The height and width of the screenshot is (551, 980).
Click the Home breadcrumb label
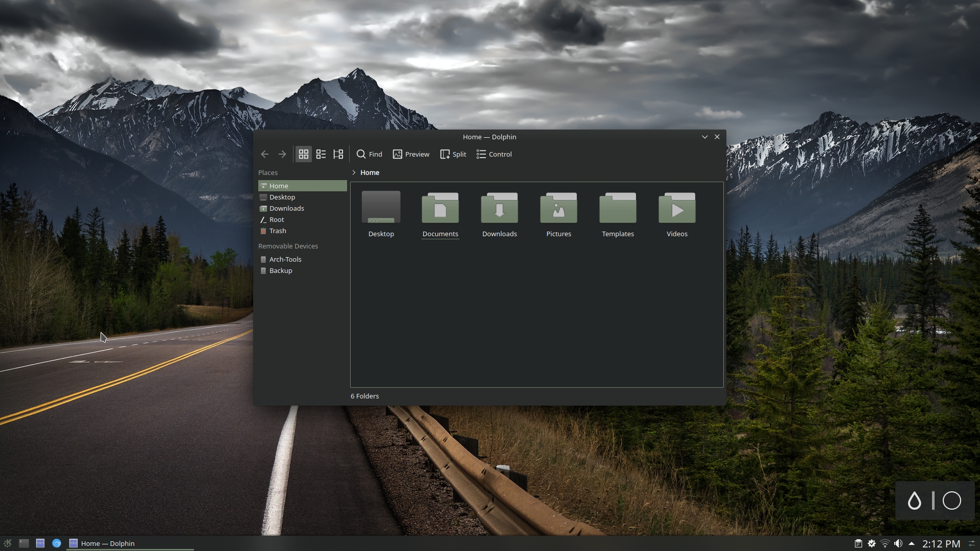tap(370, 172)
